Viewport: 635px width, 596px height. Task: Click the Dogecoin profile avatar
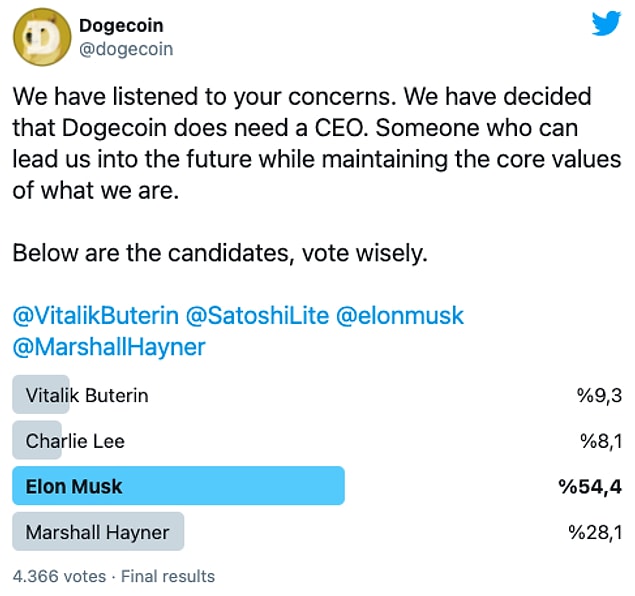click(x=42, y=37)
